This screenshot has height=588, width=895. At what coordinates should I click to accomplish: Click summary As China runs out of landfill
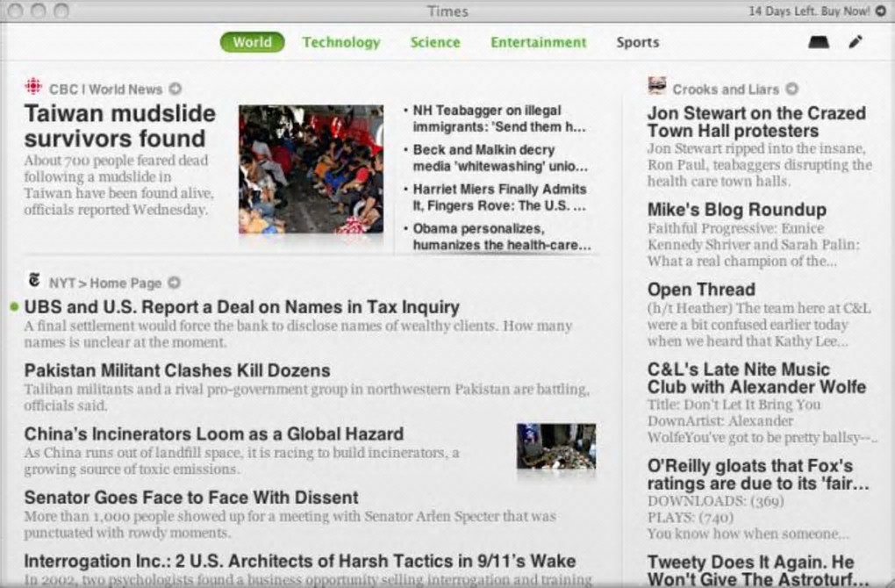[241, 461]
